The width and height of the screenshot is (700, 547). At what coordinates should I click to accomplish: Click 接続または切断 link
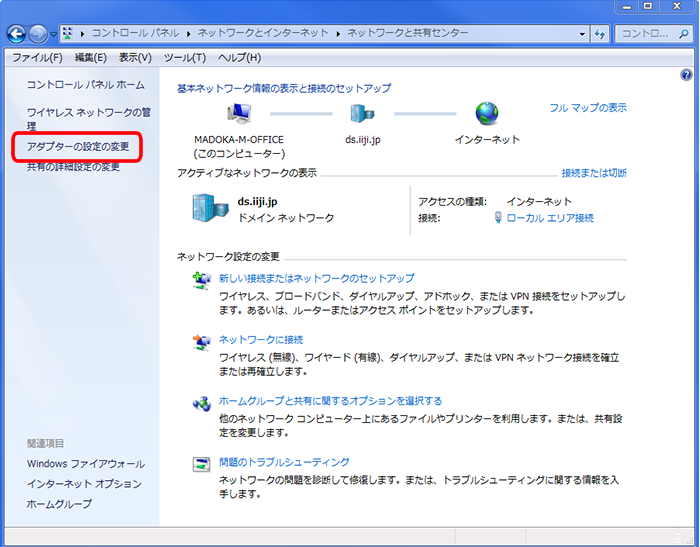click(594, 173)
